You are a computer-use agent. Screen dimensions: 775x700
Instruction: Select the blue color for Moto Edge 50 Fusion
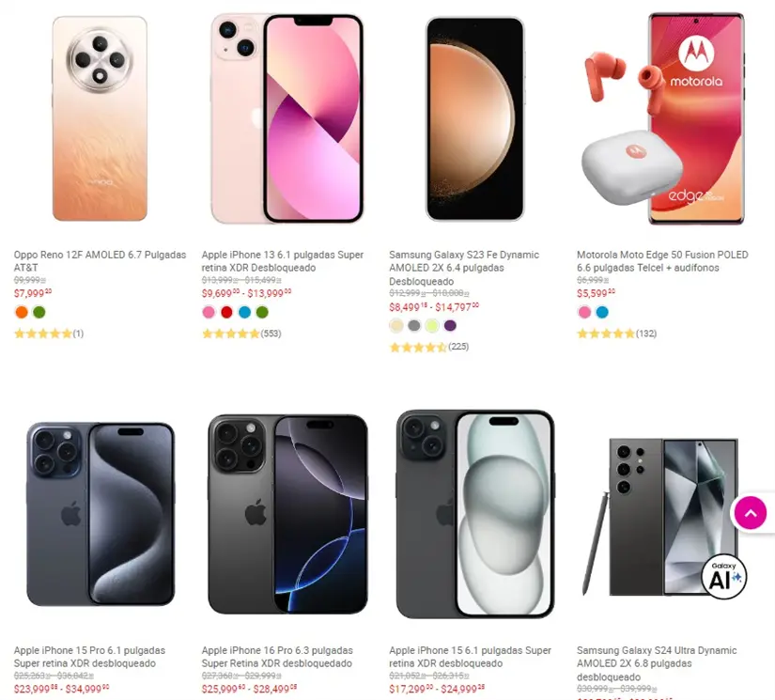(x=602, y=312)
